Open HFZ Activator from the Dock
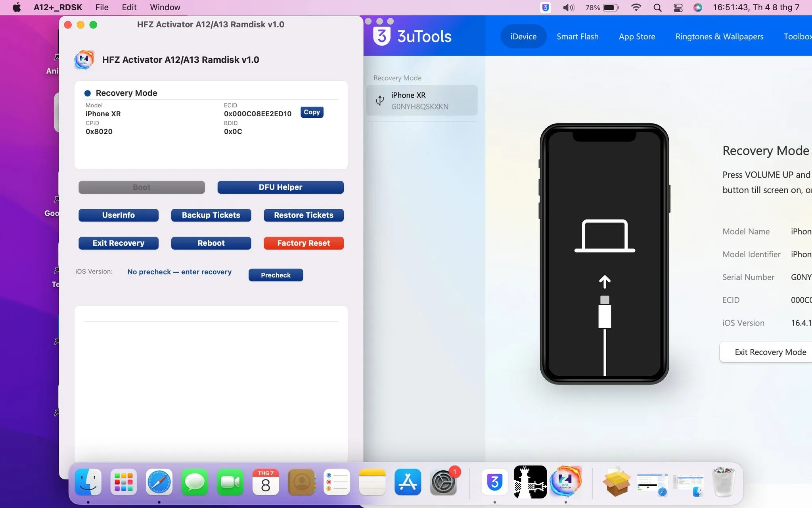The image size is (812, 508). click(x=565, y=482)
